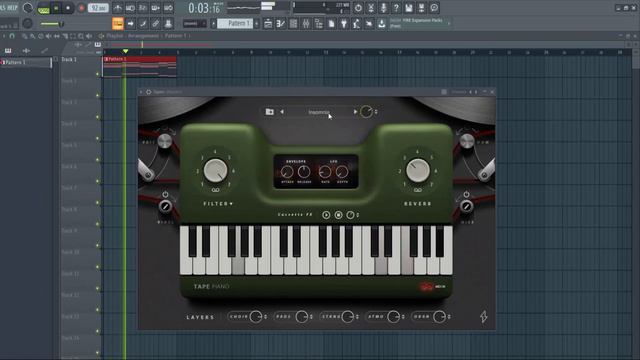Viewport: 640px width, 360px height.
Task: Click the song time display
Action: (x=205, y=8)
